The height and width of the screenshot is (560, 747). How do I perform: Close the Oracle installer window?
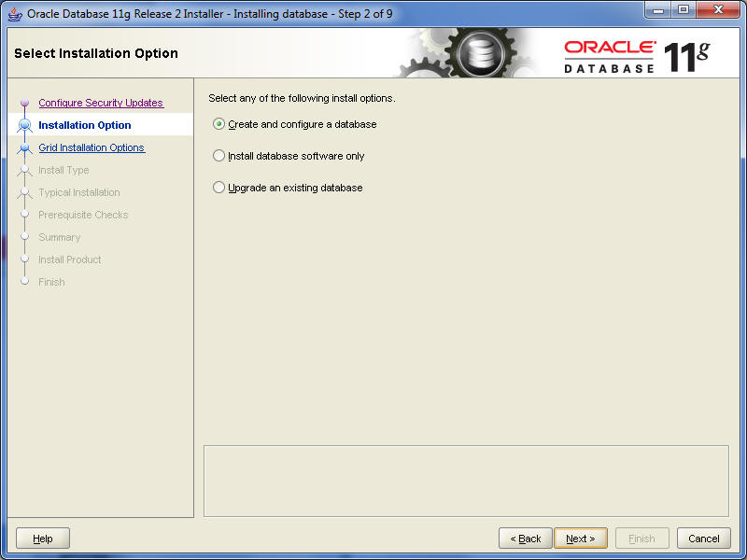[718, 9]
